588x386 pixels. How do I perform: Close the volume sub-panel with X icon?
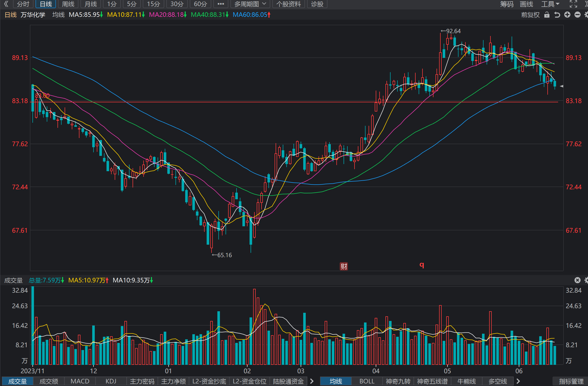pyautogui.click(x=577, y=280)
